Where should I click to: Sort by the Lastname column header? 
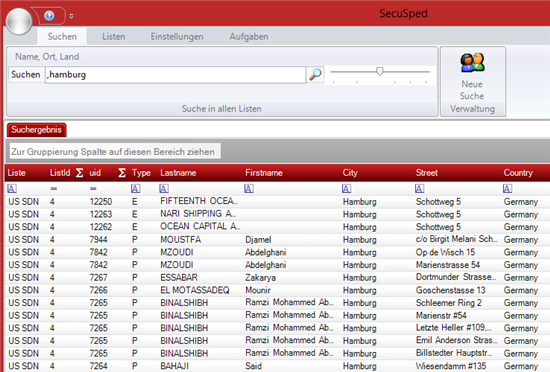(178, 173)
